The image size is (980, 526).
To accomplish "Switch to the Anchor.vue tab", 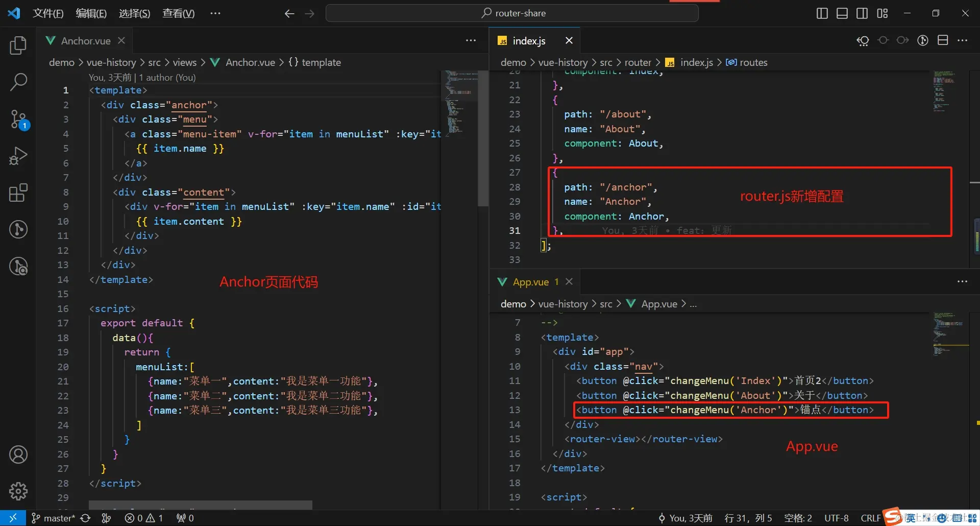I will [x=85, y=41].
